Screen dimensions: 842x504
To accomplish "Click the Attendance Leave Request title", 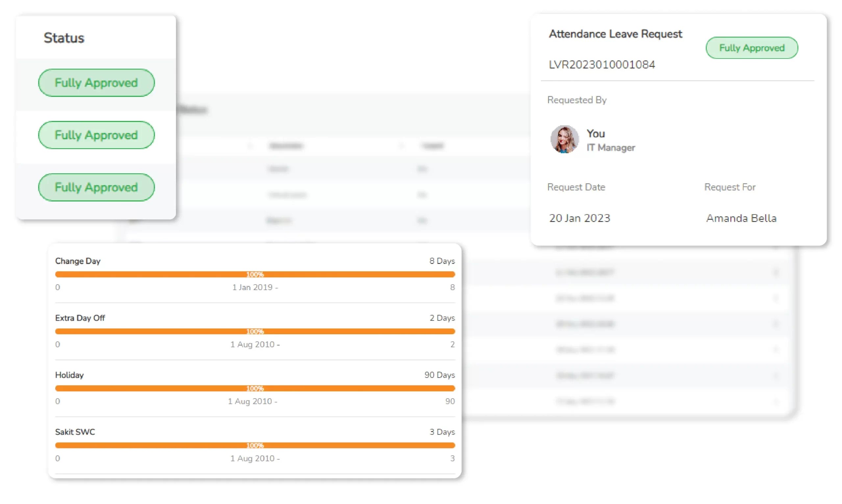I will [x=615, y=34].
